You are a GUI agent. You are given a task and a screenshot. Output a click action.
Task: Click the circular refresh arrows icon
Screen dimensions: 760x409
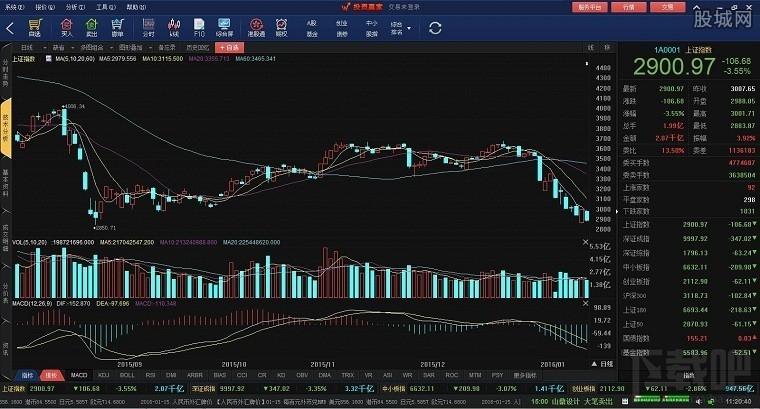coord(435,28)
